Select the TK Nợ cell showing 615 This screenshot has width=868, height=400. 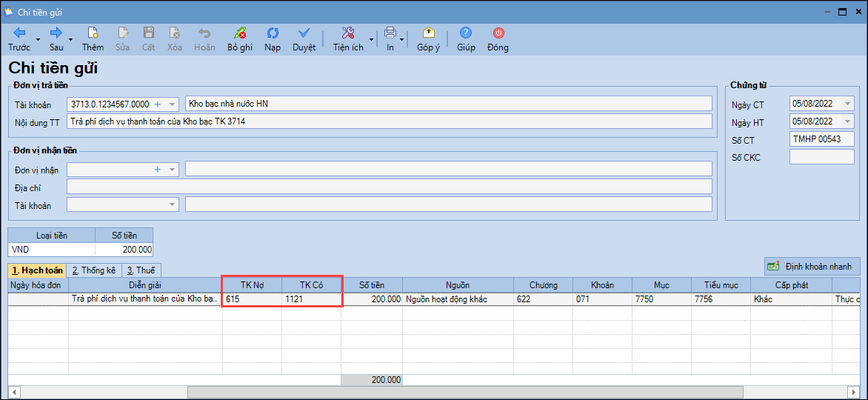[252, 299]
